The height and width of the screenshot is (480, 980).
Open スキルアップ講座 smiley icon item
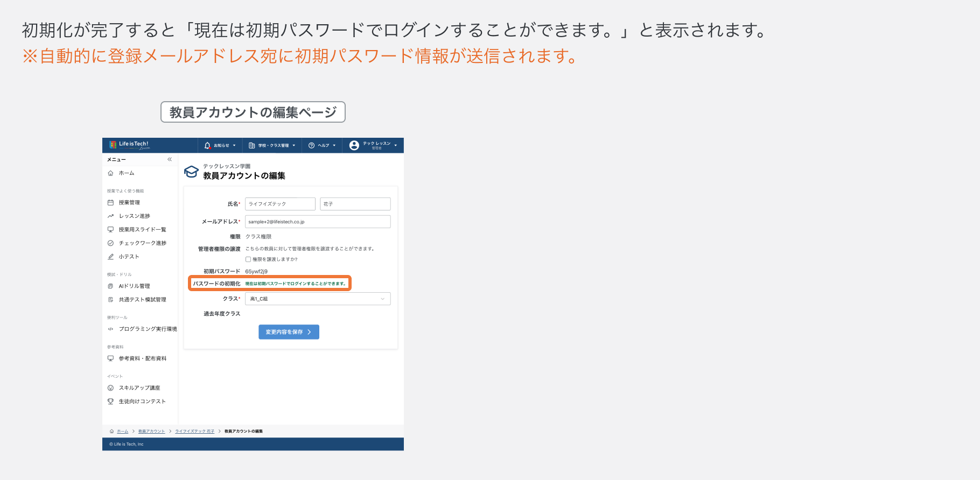click(134, 388)
